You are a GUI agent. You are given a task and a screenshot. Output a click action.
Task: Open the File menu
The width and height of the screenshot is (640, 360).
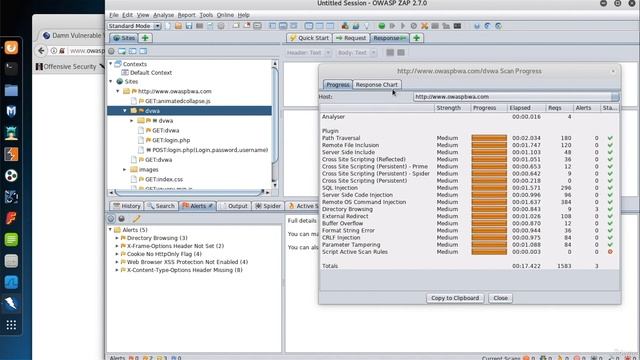113,15
